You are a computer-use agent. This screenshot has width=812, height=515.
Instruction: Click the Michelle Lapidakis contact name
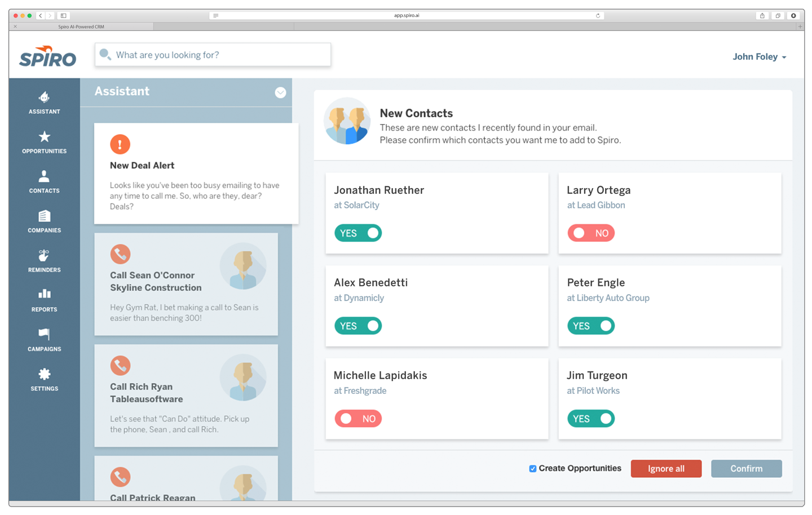click(x=380, y=375)
